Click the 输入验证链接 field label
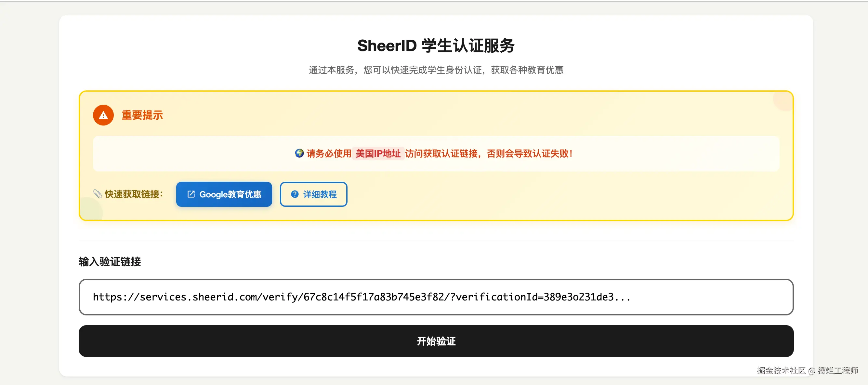This screenshot has height=385, width=868. pyautogui.click(x=110, y=262)
